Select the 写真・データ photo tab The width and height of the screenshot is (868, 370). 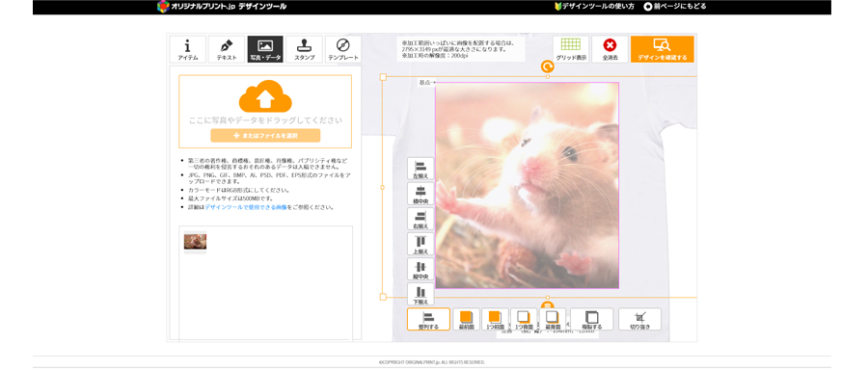pyautogui.click(x=265, y=49)
